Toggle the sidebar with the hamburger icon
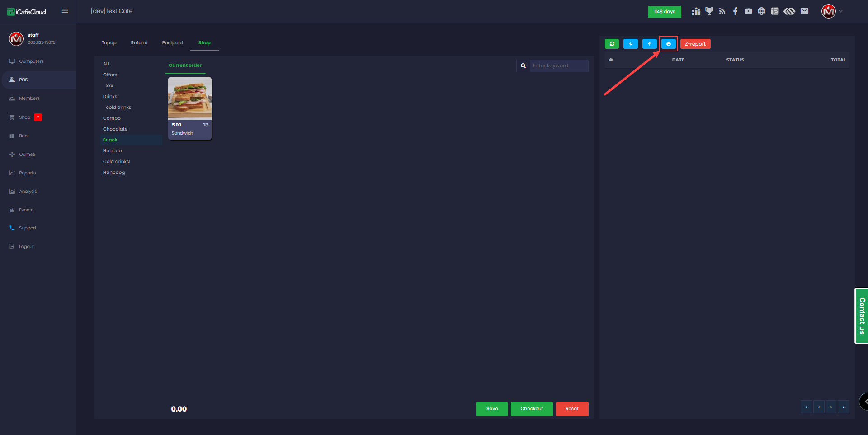 pyautogui.click(x=65, y=11)
